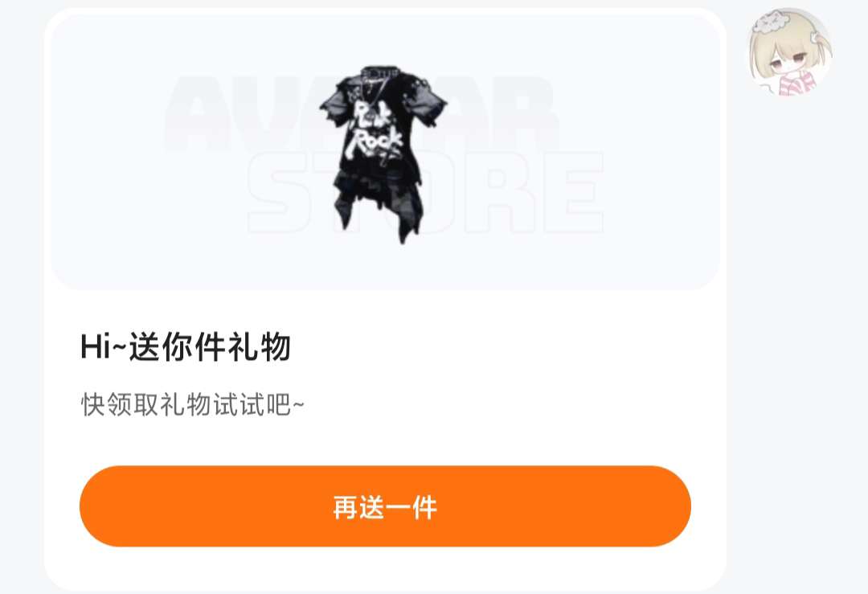This screenshot has height=594, width=868.
Task: Click the white gift message card body
Action: click(x=385, y=299)
